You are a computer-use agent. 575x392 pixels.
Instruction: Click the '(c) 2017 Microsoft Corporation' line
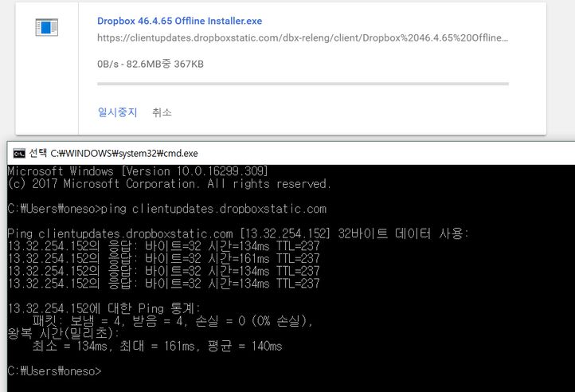click(x=169, y=183)
